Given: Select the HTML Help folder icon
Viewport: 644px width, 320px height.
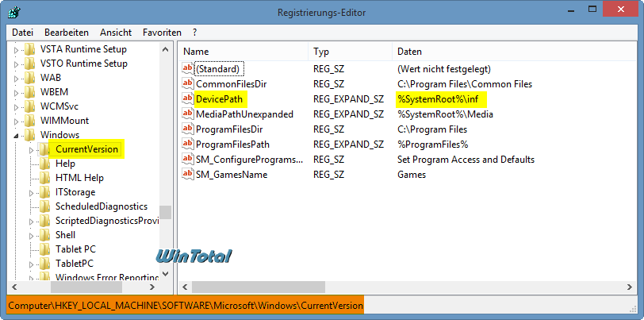Looking at the screenshot, I should tap(46, 178).
